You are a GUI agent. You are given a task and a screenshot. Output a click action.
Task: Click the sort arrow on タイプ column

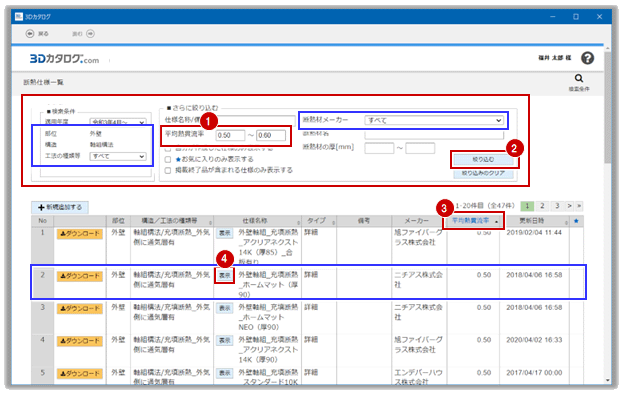pyautogui.click(x=334, y=222)
